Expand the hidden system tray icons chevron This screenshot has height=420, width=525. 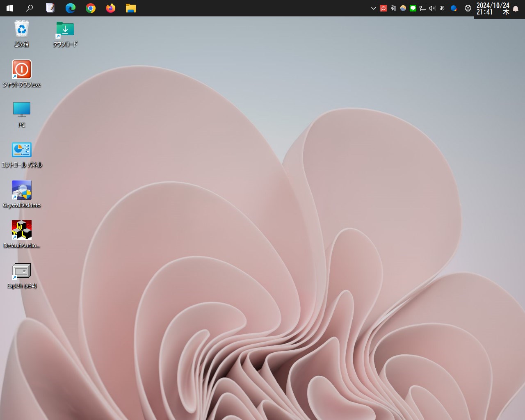click(373, 8)
